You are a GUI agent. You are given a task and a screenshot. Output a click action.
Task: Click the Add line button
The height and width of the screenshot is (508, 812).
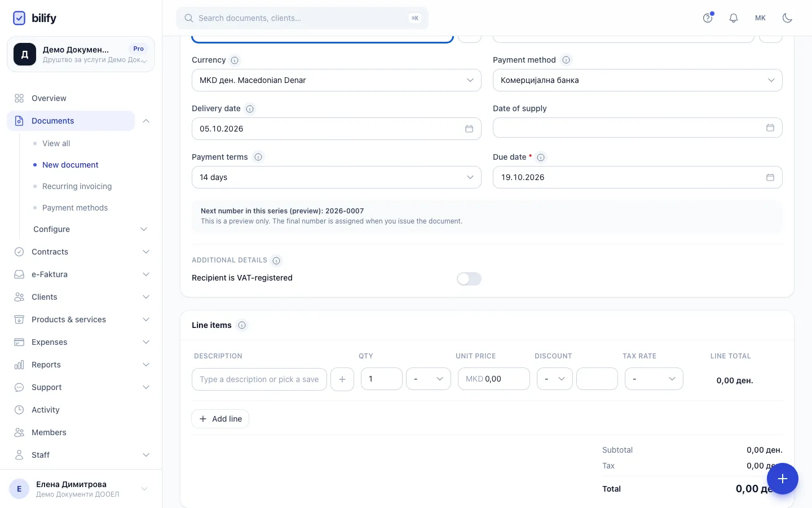(x=220, y=419)
